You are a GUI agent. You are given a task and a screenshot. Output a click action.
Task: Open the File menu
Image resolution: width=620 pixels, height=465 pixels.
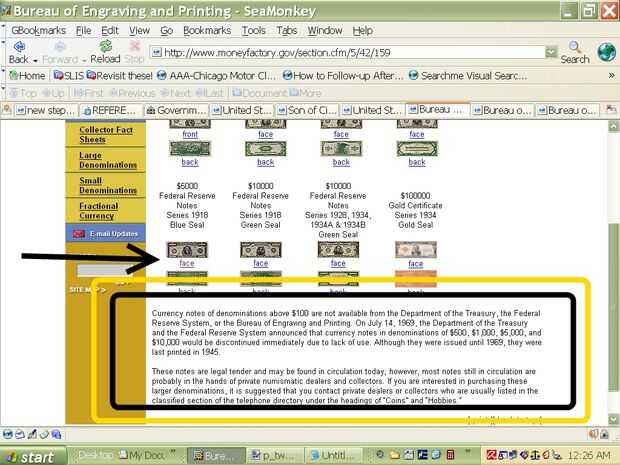(83, 30)
